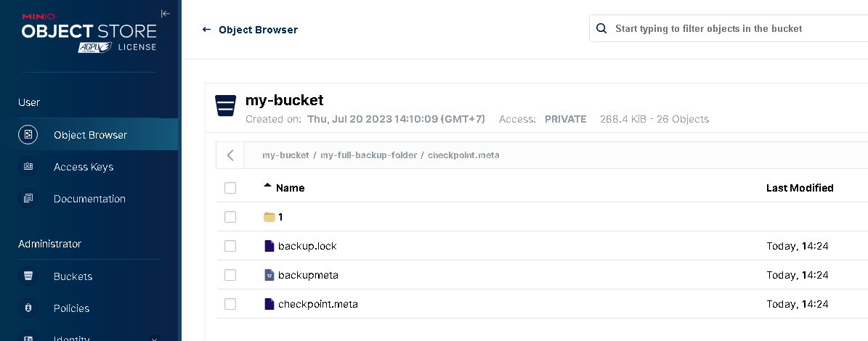
Task: Click the backupmeta file icon
Action: click(269, 275)
